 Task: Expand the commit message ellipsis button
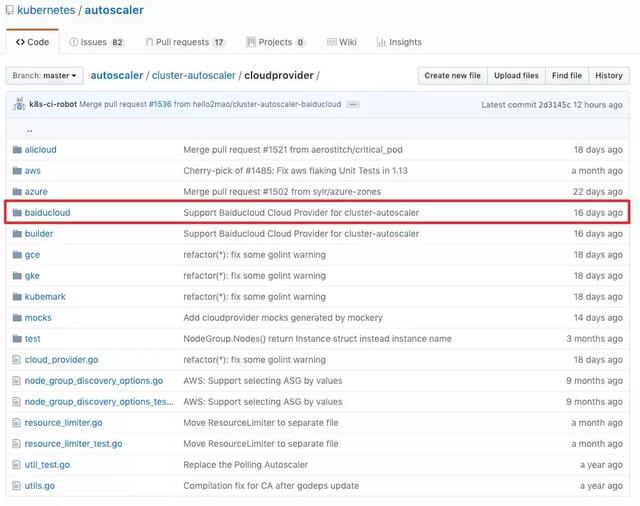point(353,105)
